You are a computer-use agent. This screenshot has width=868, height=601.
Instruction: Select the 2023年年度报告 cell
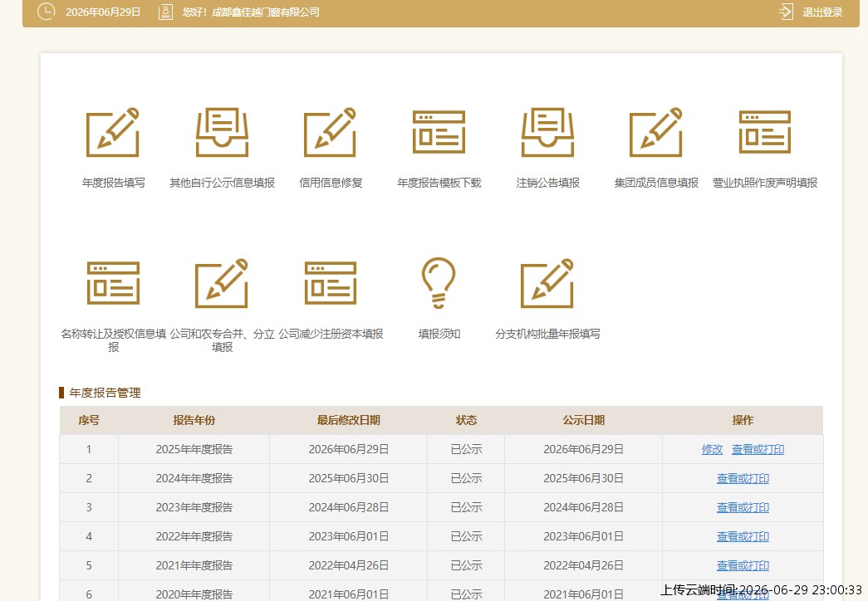[x=194, y=507]
